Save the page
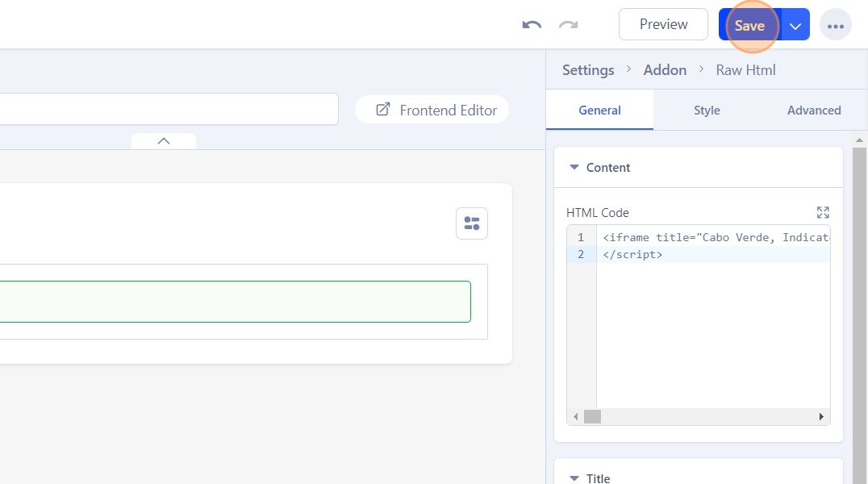This screenshot has height=484, width=868. (x=749, y=26)
